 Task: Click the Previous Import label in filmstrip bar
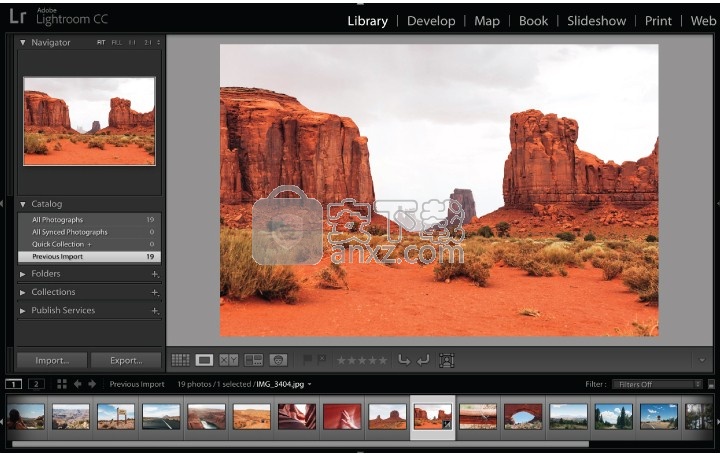(137, 384)
